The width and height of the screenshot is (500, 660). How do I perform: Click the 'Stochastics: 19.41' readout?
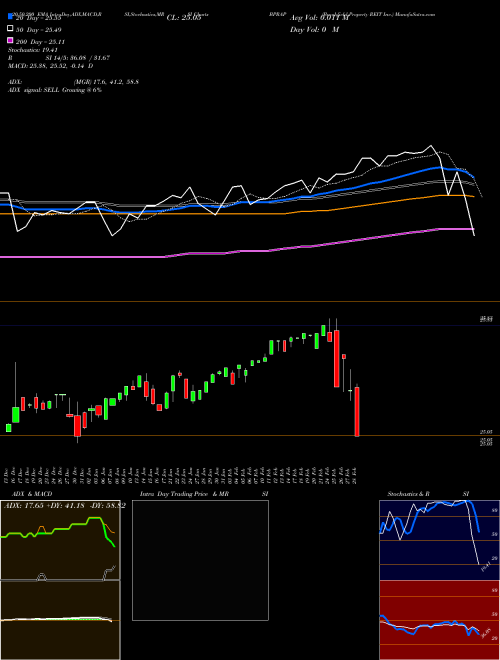pyautogui.click(x=33, y=50)
